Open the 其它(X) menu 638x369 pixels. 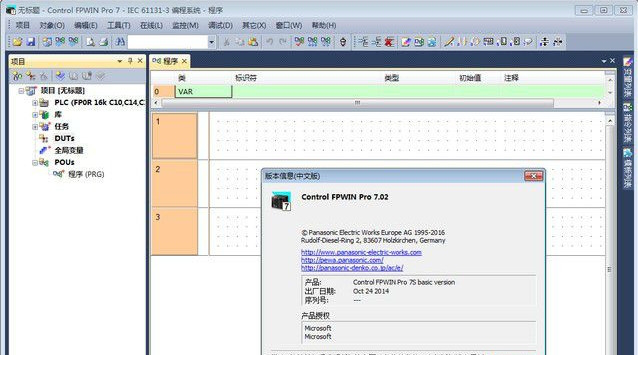click(254, 25)
